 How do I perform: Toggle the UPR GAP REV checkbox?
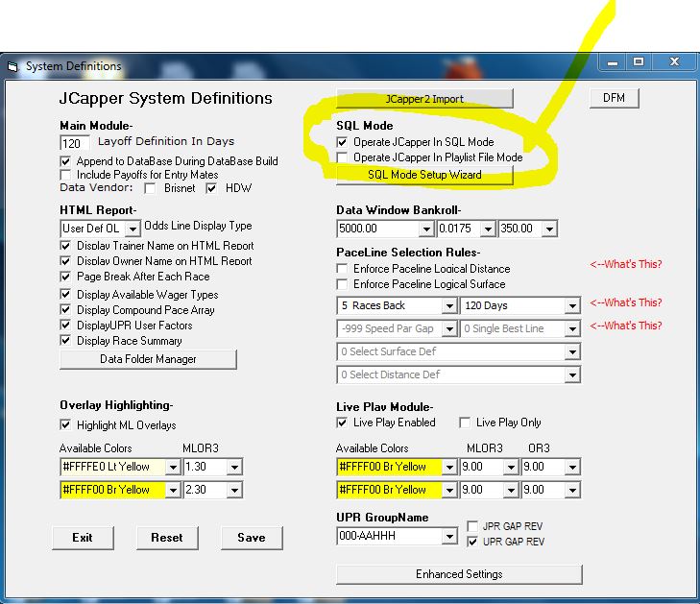(x=471, y=542)
